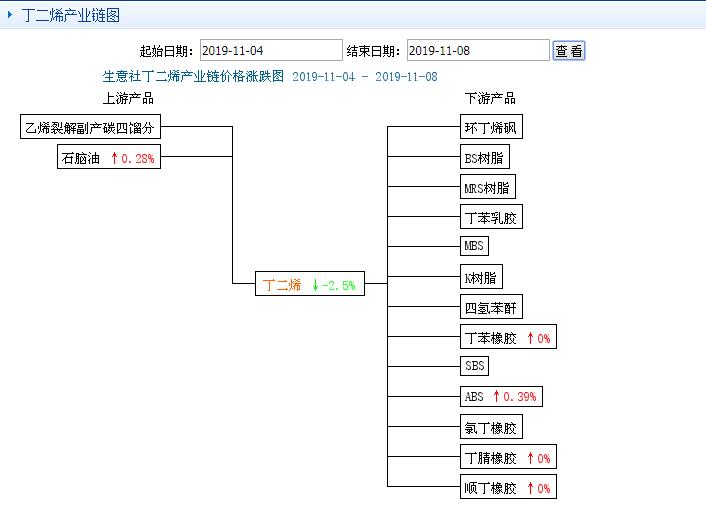Open the 丁苯乳胶 downstream node
Screen dimensions: 706x515
pyautogui.click(x=491, y=217)
